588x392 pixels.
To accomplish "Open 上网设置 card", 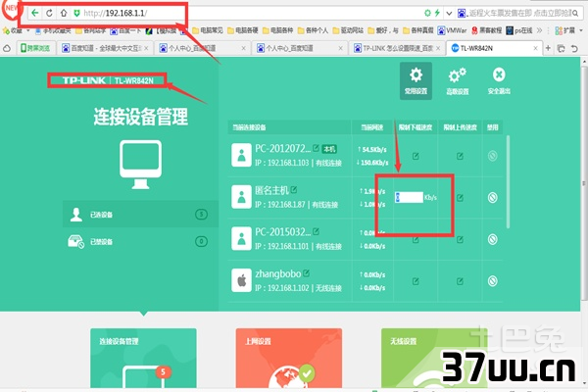I will [x=289, y=359].
